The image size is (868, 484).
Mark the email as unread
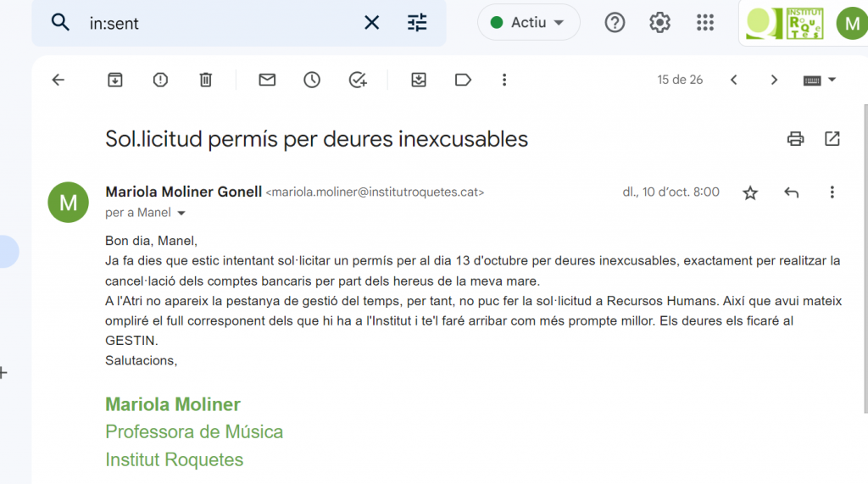tap(267, 80)
